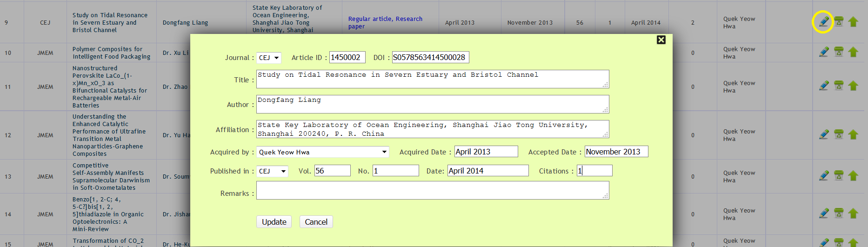Image resolution: width=868 pixels, height=247 pixels.
Task: Delete row 13 using its recycle bin icon
Action: (x=838, y=176)
